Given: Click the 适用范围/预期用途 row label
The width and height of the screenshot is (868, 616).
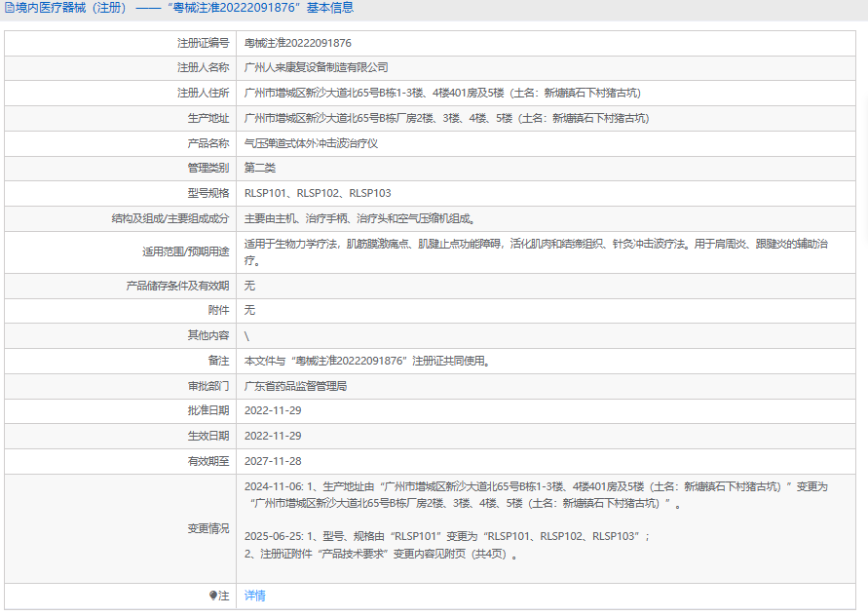Looking at the screenshot, I should pyautogui.click(x=185, y=252).
